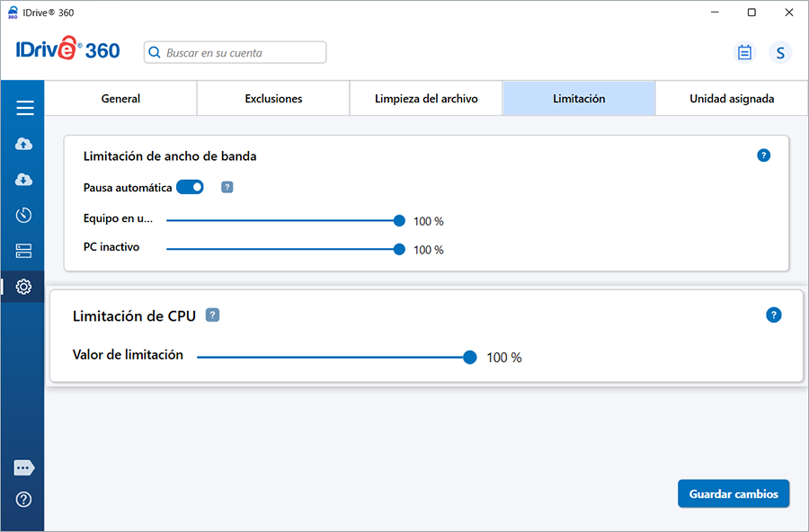Toggle the Pausa automática switch
This screenshot has width=809, height=532.
click(x=190, y=187)
